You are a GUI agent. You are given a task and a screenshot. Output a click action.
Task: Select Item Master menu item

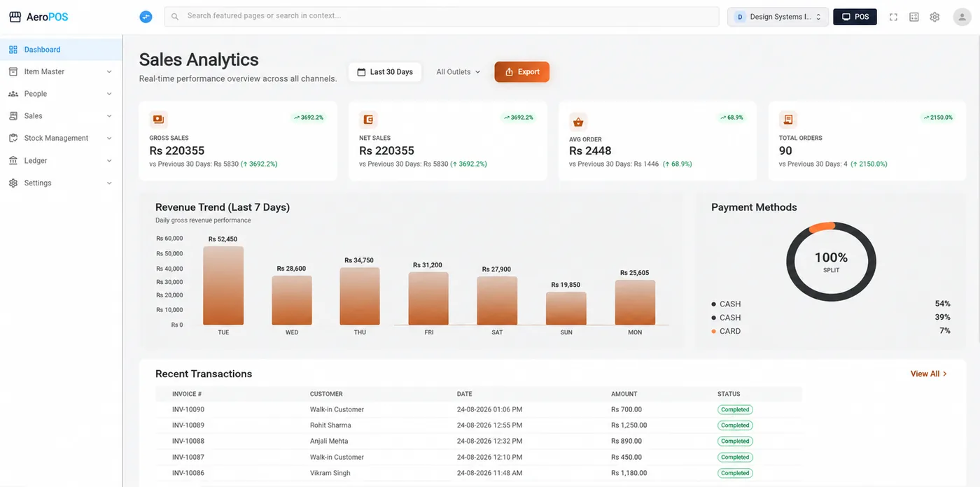(61, 71)
